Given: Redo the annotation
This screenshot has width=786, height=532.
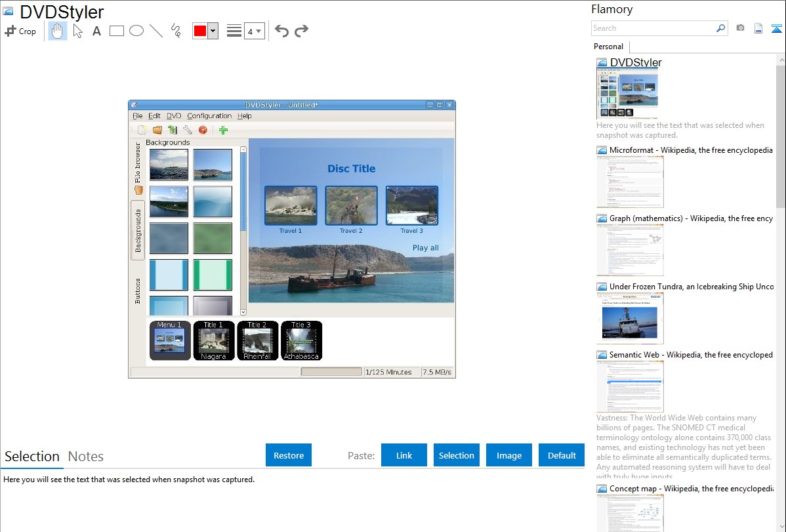Looking at the screenshot, I should 301,31.
